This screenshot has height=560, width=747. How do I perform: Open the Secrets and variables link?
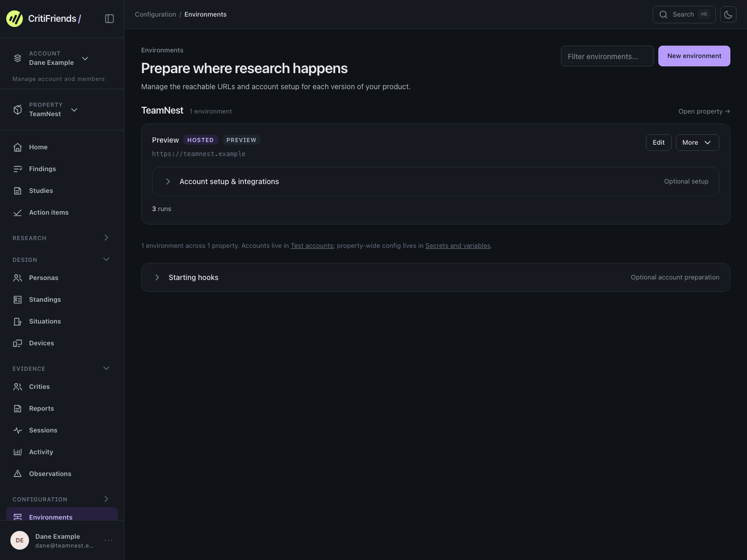[458, 246]
